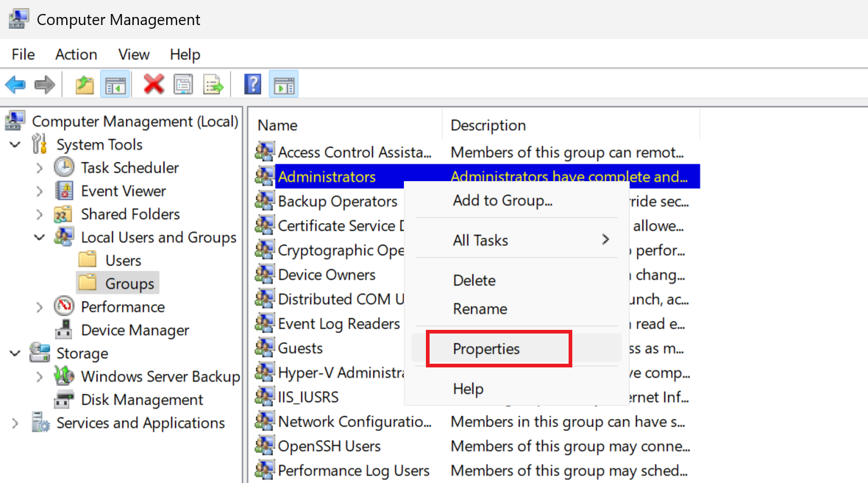The image size is (868, 483).
Task: Click the Forward arrow toolbar icon
Action: [45, 85]
